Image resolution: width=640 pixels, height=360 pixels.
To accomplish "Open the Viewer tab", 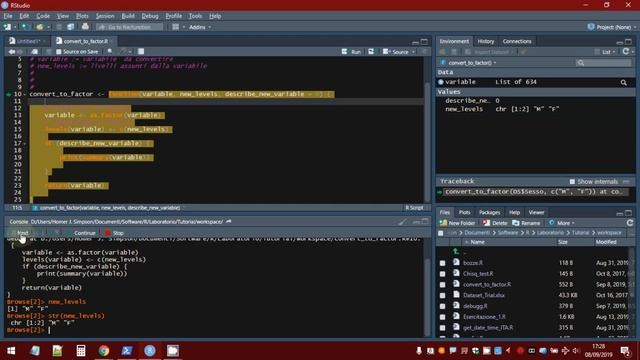I will (x=536, y=212).
